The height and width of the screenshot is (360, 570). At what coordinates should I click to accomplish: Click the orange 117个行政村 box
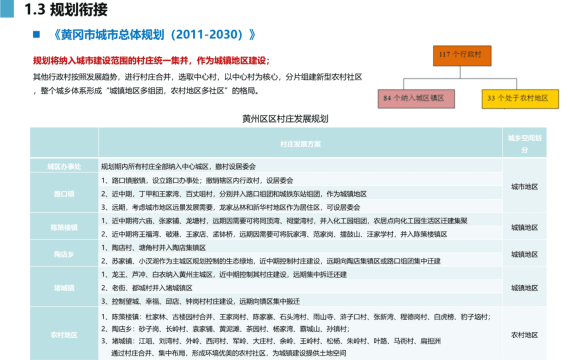pyautogui.click(x=462, y=56)
